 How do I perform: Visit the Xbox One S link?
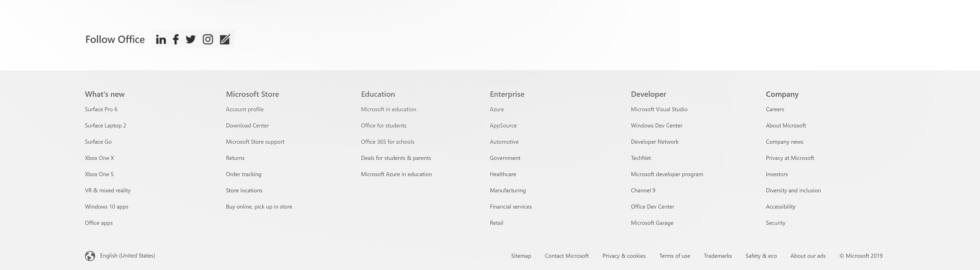pyautogui.click(x=99, y=174)
